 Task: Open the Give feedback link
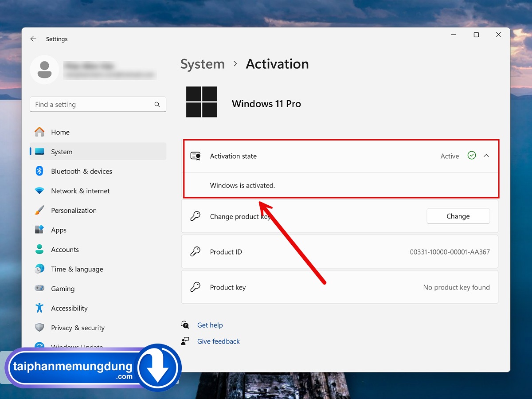[x=219, y=341]
